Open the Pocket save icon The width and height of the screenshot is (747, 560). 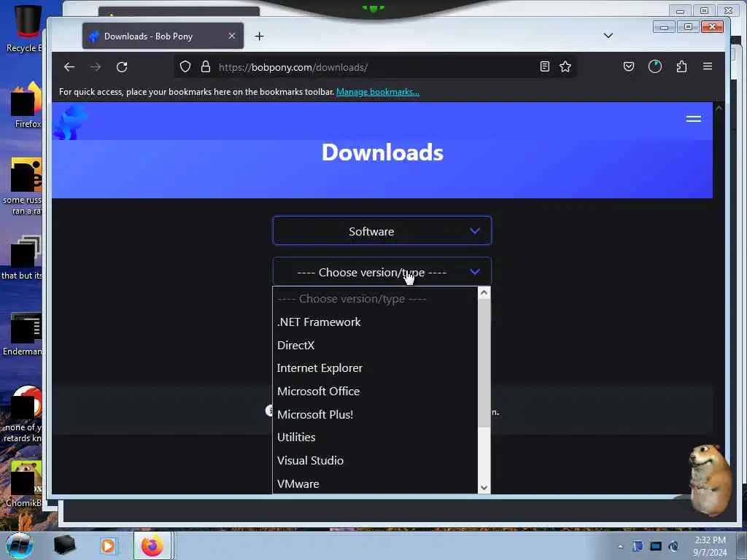pyautogui.click(x=628, y=66)
